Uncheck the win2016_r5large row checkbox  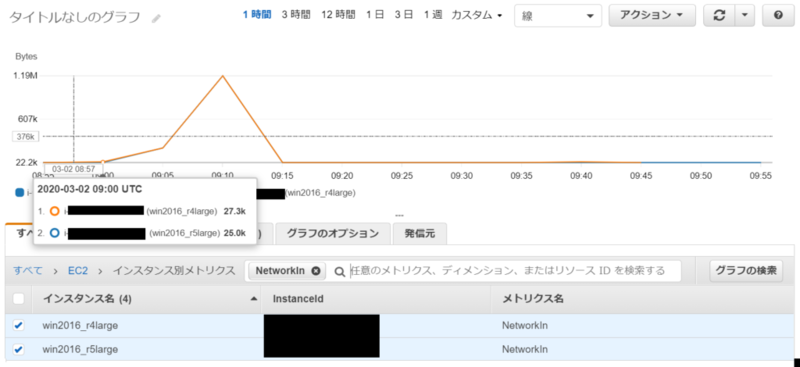tap(18, 350)
